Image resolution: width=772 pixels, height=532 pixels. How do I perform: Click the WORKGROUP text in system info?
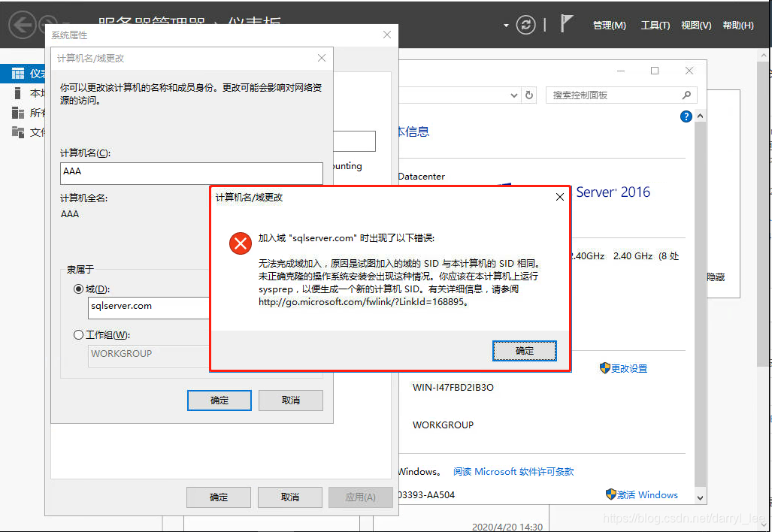(x=443, y=425)
